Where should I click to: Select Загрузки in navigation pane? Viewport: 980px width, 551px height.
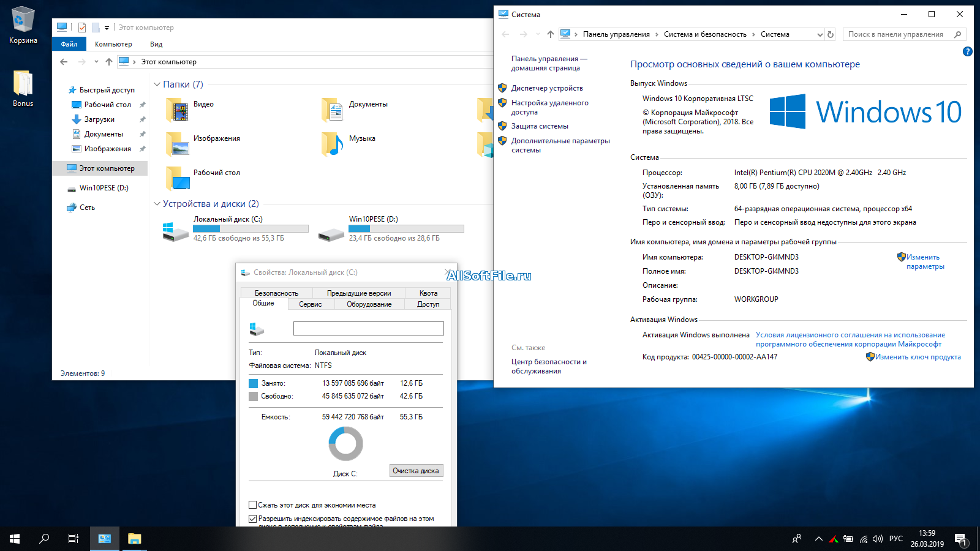click(99, 119)
